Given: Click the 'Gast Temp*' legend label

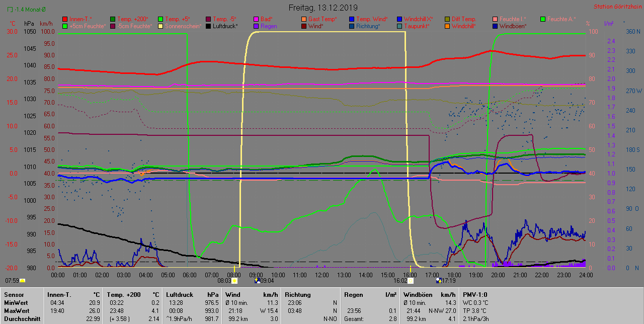Looking at the screenshot, I should (x=323, y=19).
